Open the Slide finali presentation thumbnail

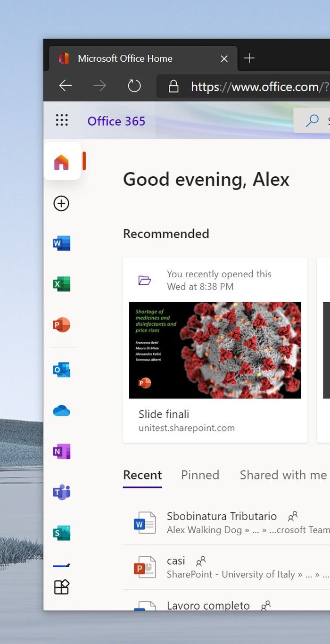coord(215,350)
